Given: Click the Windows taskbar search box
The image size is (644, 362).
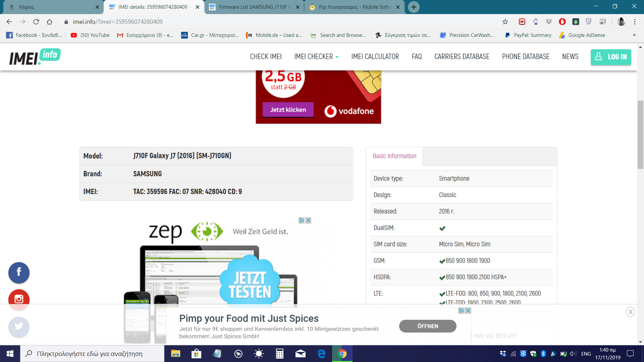Looking at the screenshot, I should (x=93, y=353).
